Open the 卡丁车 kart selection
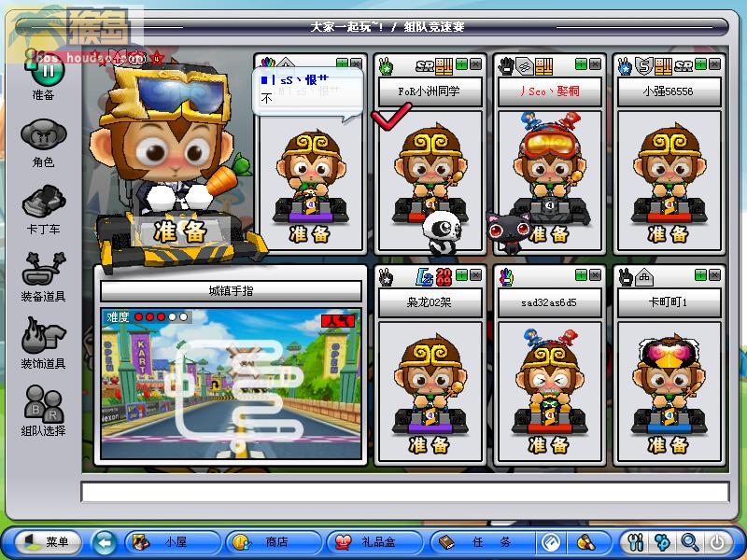 pos(43,209)
